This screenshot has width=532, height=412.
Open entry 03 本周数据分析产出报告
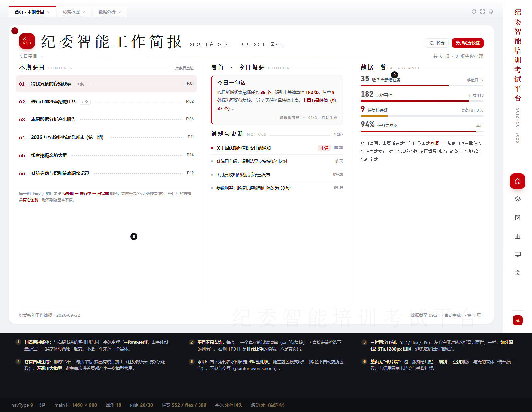pyautogui.click(x=106, y=119)
